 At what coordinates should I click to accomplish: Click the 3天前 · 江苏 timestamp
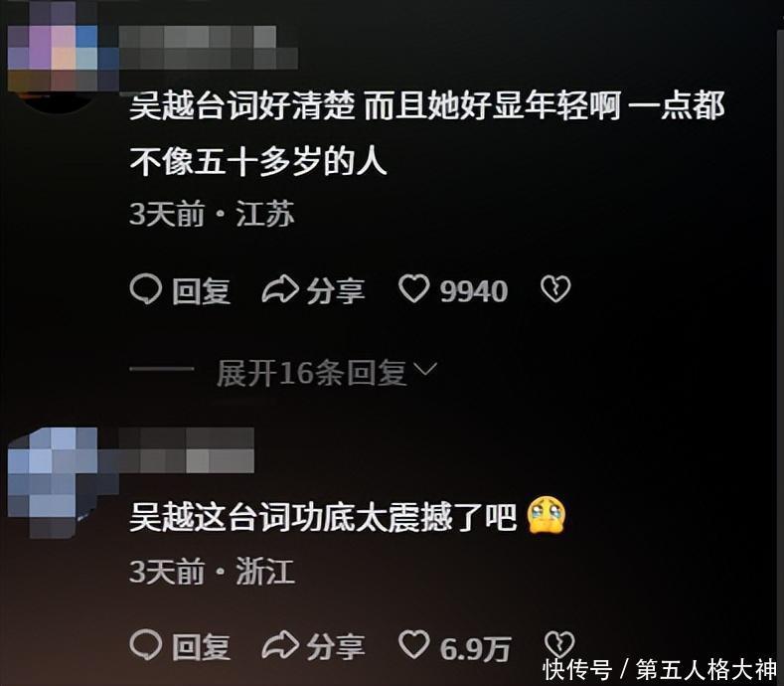tap(212, 214)
